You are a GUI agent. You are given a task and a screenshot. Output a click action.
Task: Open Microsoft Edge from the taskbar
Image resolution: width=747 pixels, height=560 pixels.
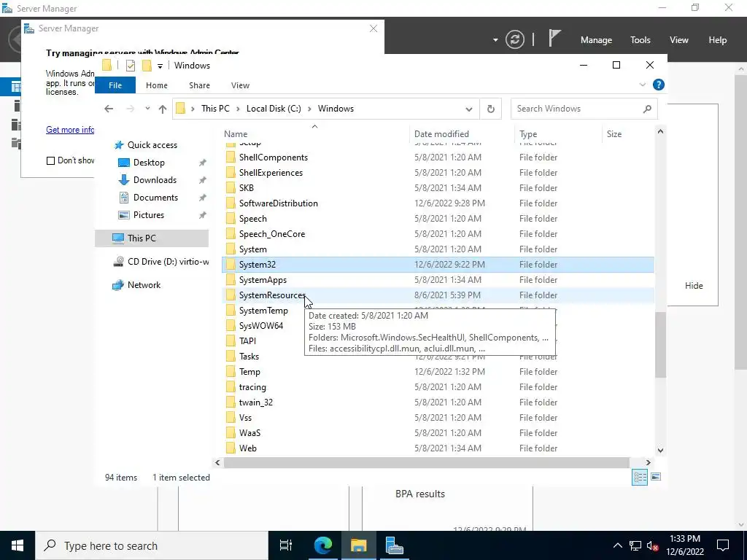tap(322, 545)
